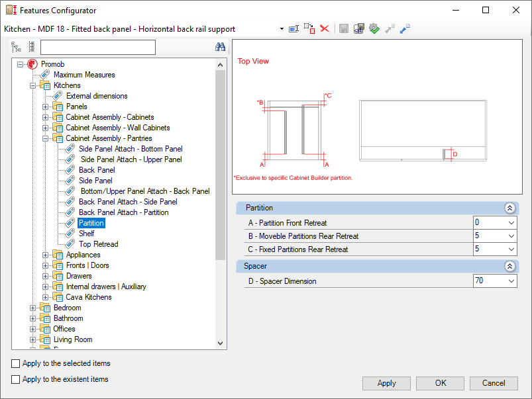This screenshot has height=399, width=532.
Task: Select the Living Room tree item
Action: tap(73, 339)
